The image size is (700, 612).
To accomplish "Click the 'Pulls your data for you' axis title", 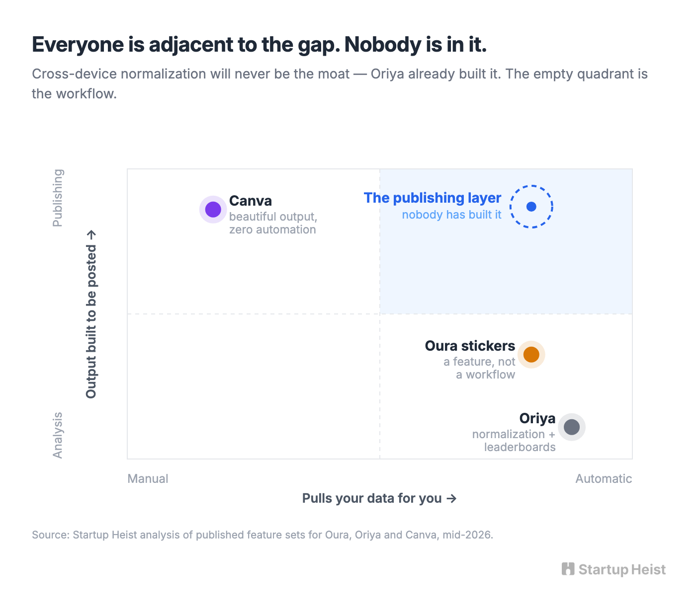I will coord(379,498).
